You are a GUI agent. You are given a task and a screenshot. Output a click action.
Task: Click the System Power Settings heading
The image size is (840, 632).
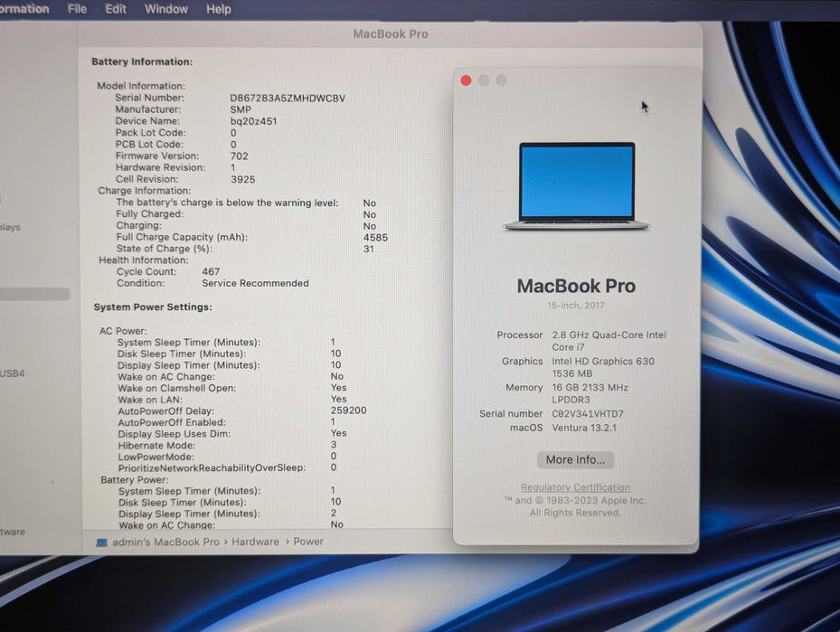click(153, 307)
